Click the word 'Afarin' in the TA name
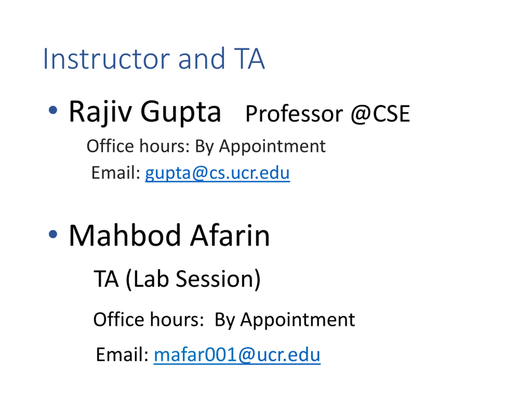 [x=230, y=235]
